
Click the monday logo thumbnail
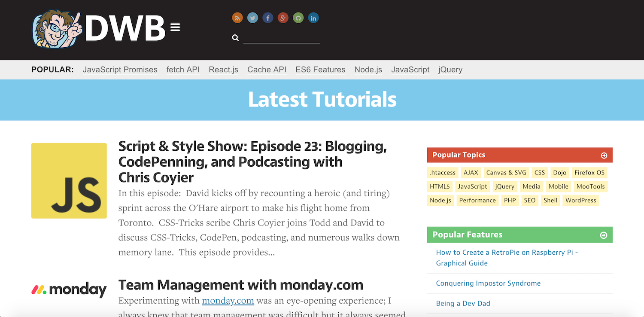coord(69,290)
